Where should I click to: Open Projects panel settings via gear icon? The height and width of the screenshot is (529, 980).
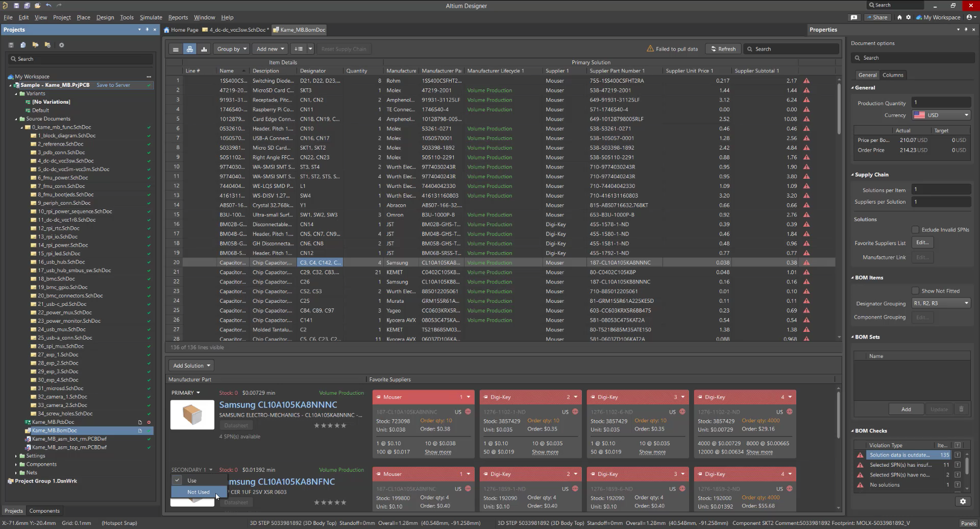(x=61, y=45)
